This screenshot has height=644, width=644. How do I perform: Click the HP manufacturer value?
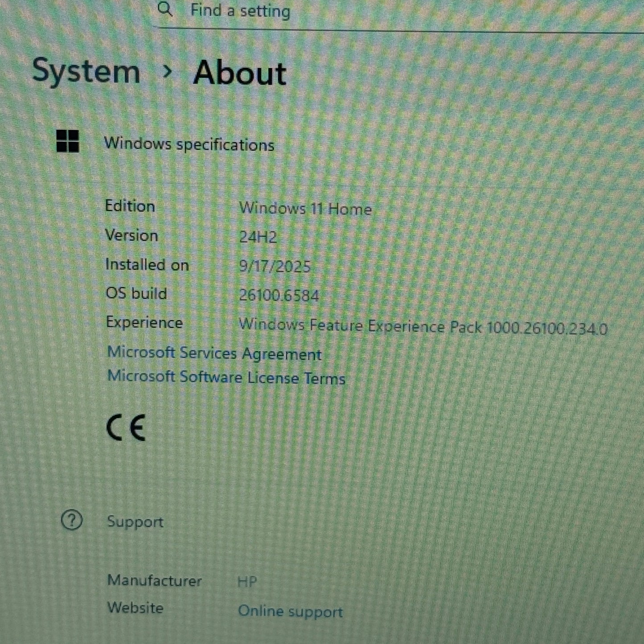(247, 582)
